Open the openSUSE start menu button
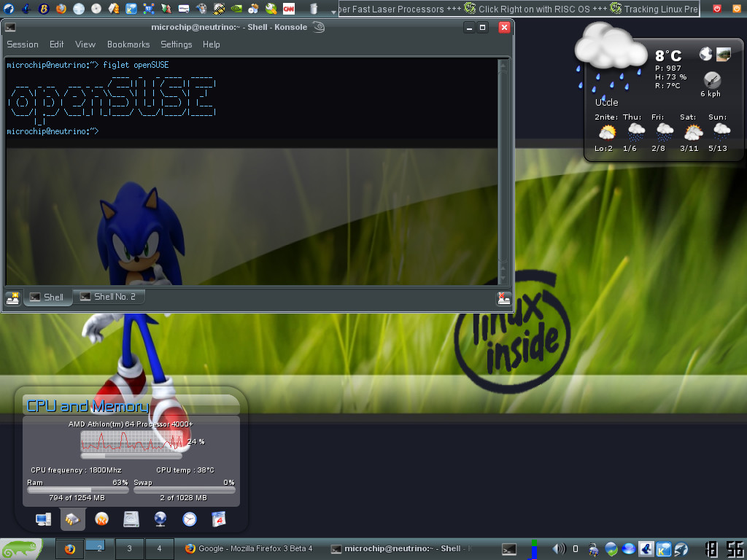 (21, 549)
